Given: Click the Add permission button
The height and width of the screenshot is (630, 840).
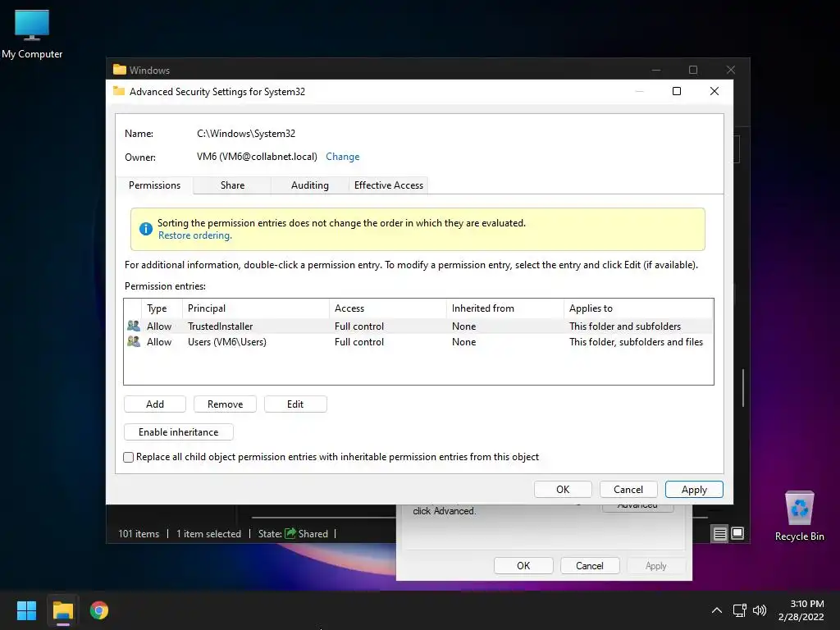Looking at the screenshot, I should (x=155, y=404).
